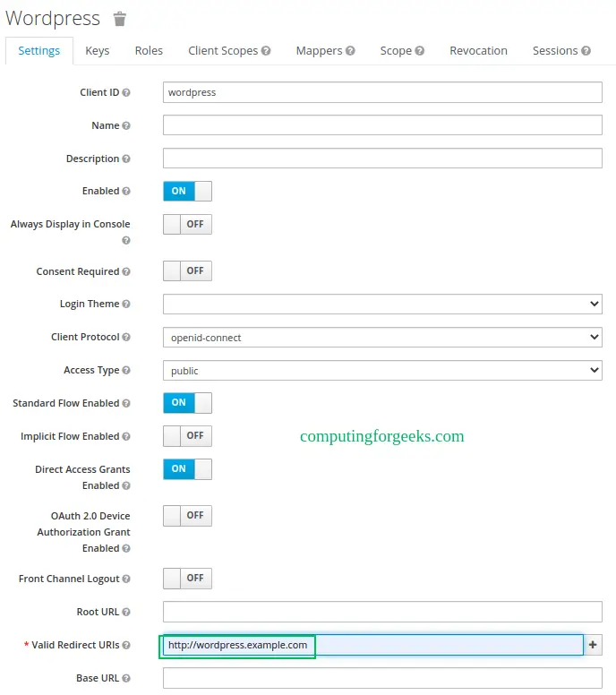Show help for Direct Access Grants Enabled
Image resolution: width=616 pixels, height=695 pixels.
point(126,485)
